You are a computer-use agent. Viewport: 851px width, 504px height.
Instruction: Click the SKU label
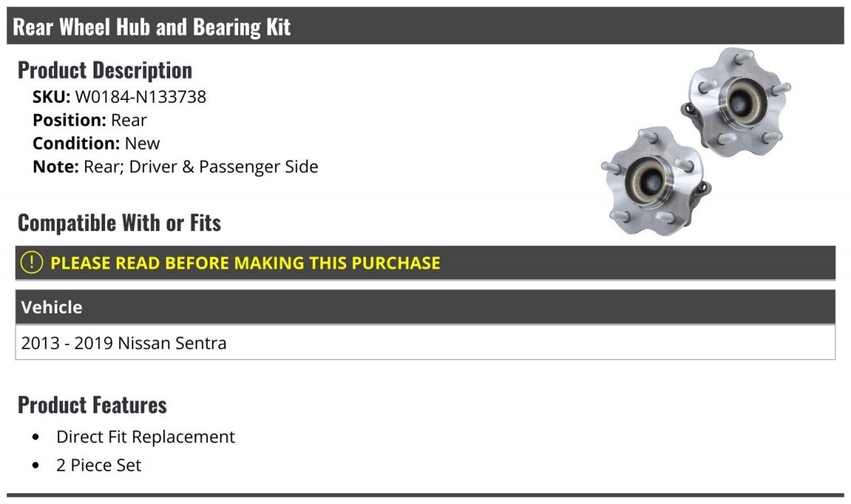(x=52, y=96)
